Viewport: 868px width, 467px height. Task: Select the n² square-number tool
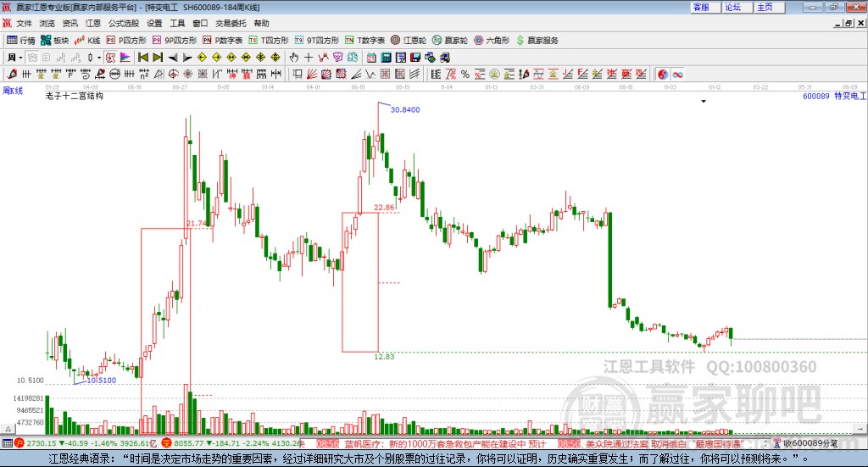[x=144, y=74]
